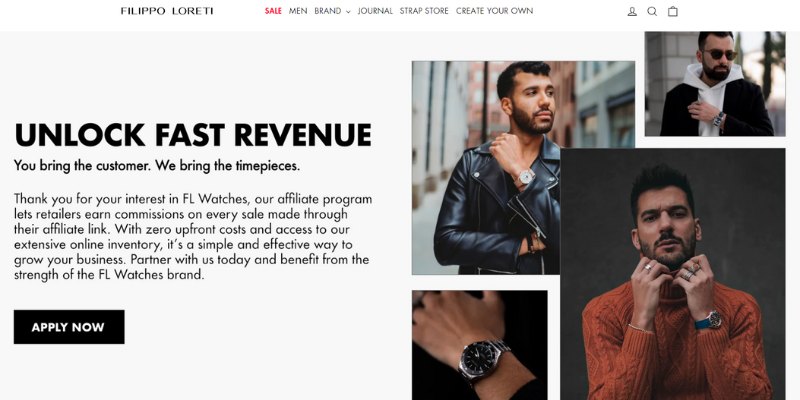Open the Sale menu item
Viewport: 800px width, 400px height.
click(x=273, y=11)
